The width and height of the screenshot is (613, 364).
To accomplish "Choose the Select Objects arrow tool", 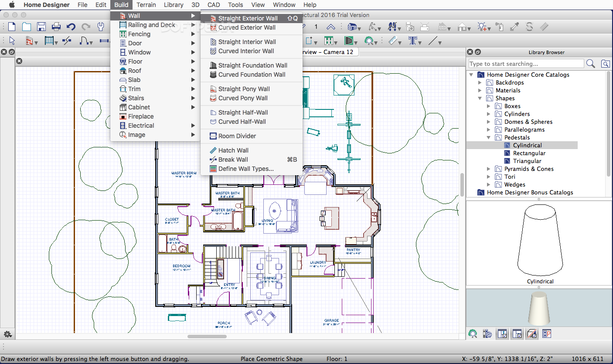I will (x=12, y=41).
